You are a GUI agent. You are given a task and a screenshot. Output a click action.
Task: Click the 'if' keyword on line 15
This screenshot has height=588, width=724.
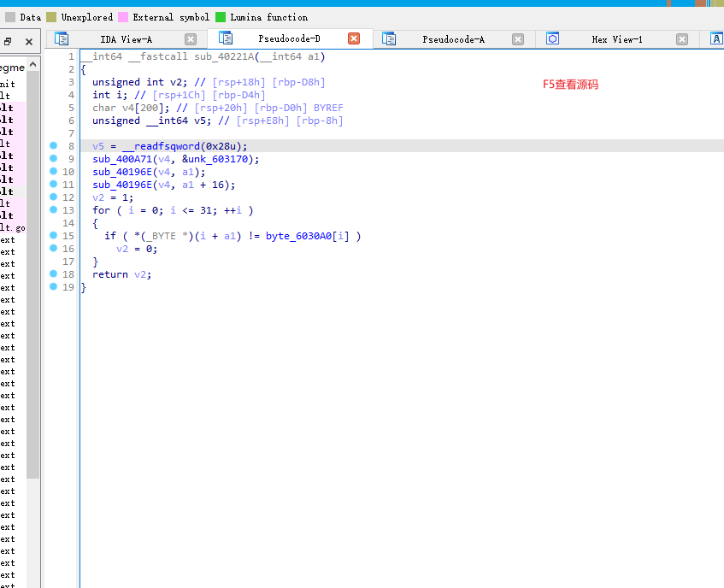[x=110, y=236]
